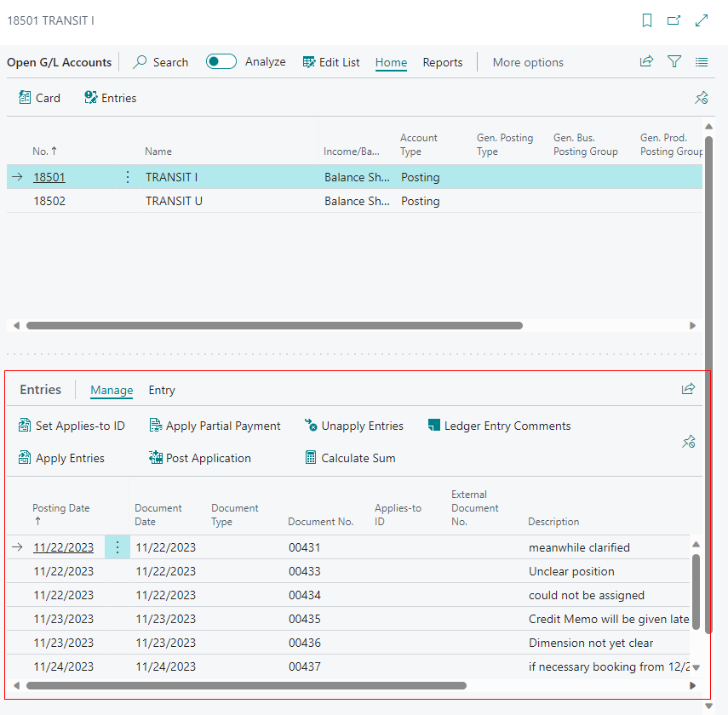This screenshot has width=728, height=715.
Task: Sort by Posting Date column header
Action: click(60, 508)
